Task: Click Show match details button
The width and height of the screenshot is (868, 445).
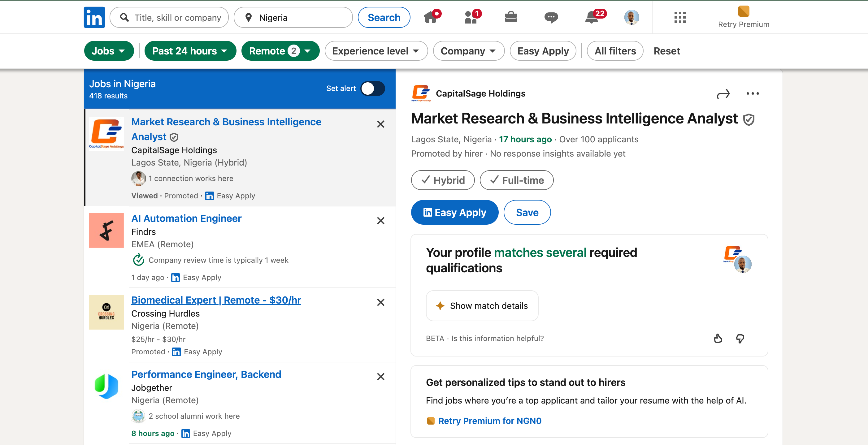Action: pyautogui.click(x=482, y=306)
